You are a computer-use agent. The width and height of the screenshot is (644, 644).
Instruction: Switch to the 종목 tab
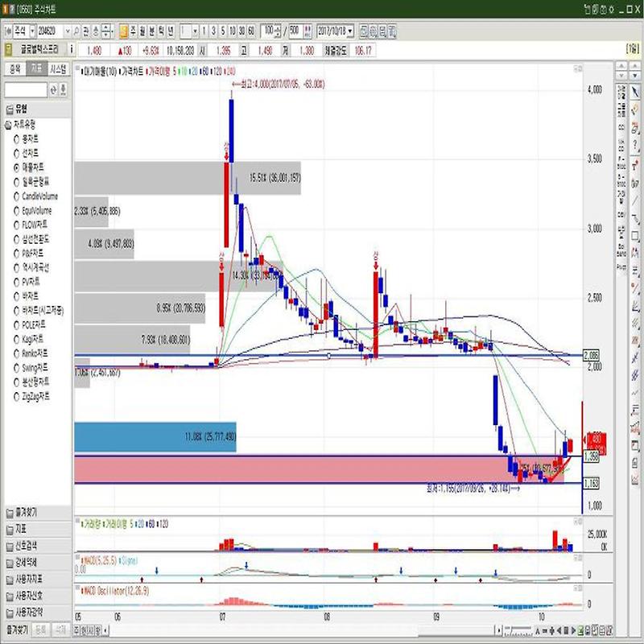pyautogui.click(x=15, y=69)
